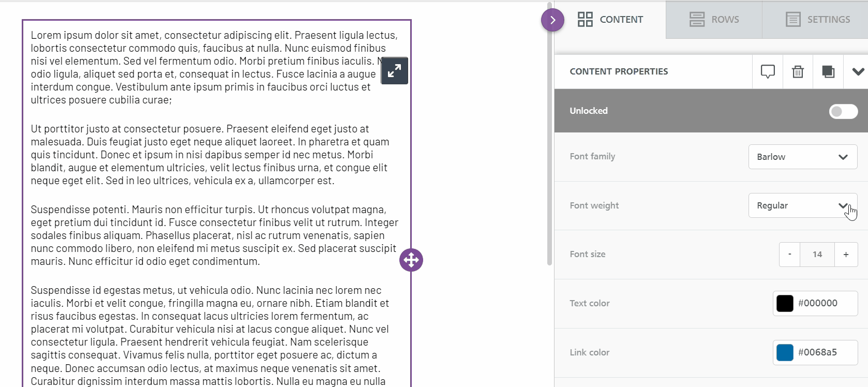Collapse Content Properties with chevron arrow

pos(858,71)
